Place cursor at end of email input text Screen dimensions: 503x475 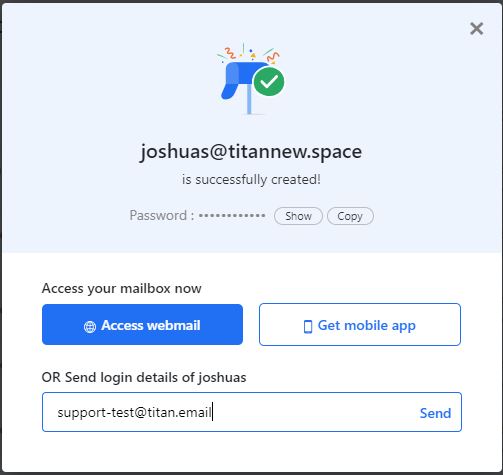pos(212,412)
